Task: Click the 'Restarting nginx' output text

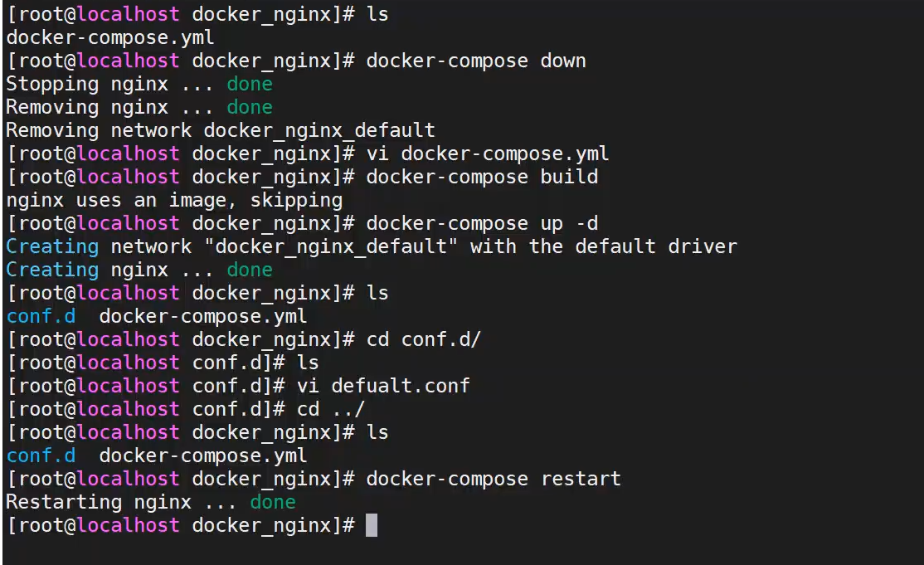Action: coord(99,502)
